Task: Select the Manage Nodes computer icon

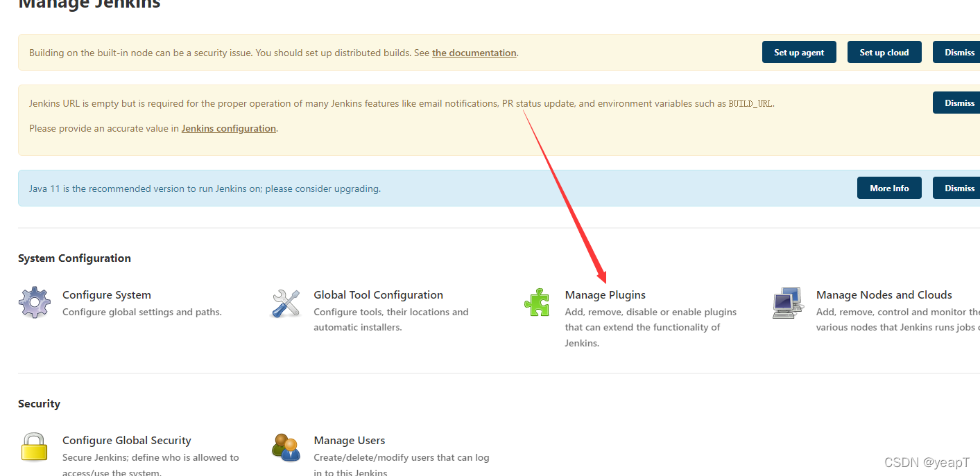Action: (x=789, y=303)
